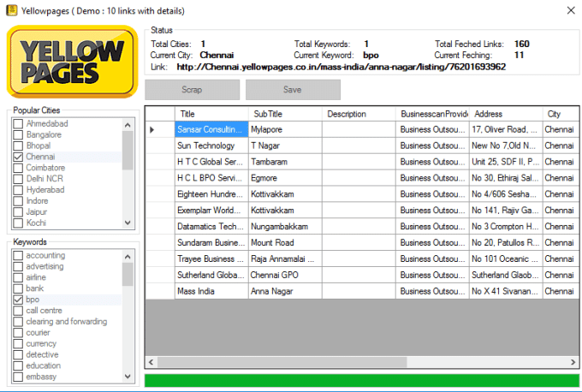Select the Sansar Consultin... title cell
582x392 pixels.
coord(211,129)
